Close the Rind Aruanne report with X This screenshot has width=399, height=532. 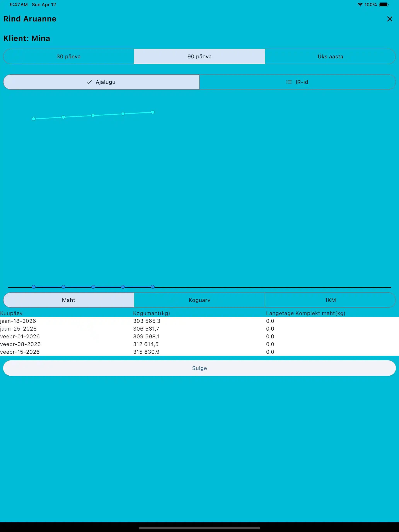click(x=389, y=19)
